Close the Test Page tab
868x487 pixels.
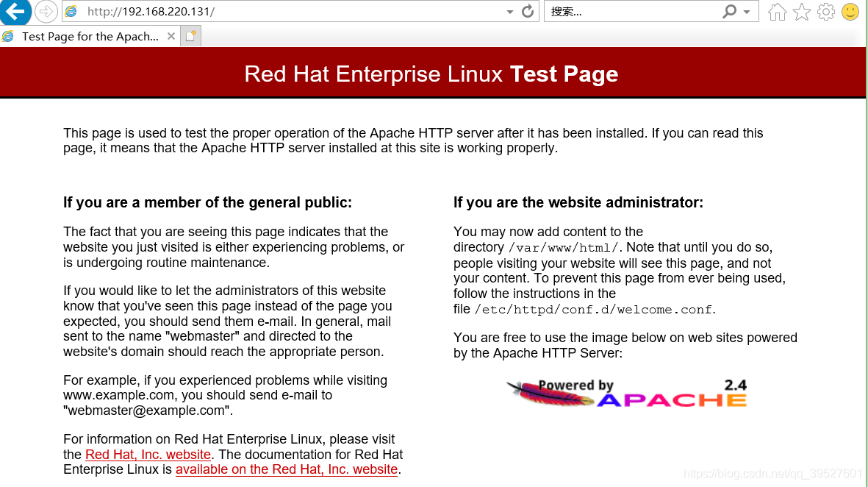(171, 36)
